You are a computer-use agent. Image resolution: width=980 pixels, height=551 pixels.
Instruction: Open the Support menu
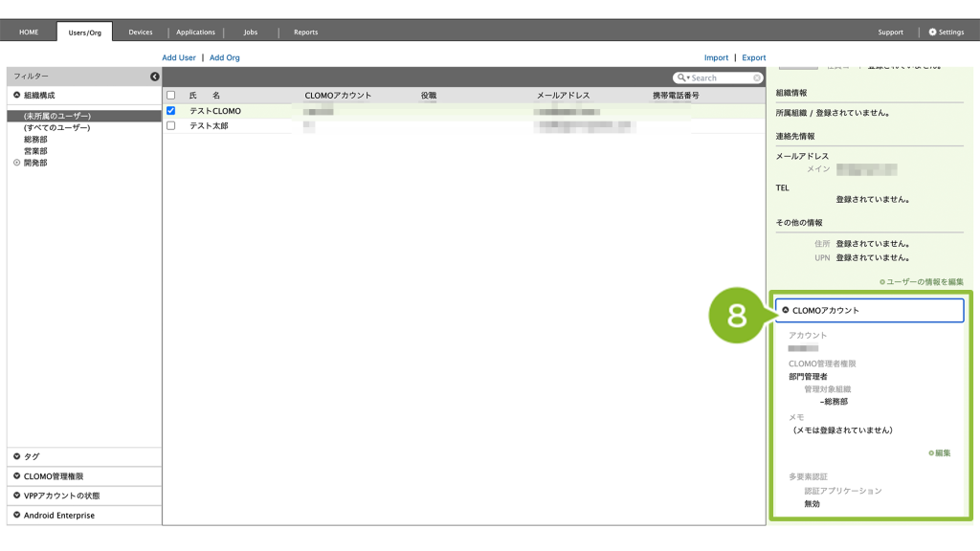pyautogui.click(x=891, y=32)
